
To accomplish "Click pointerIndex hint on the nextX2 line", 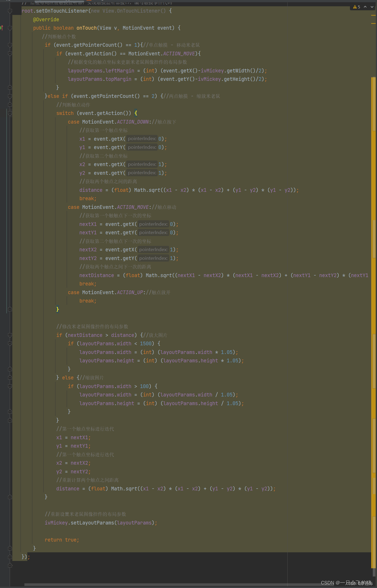I will pyautogui.click(x=153, y=250).
